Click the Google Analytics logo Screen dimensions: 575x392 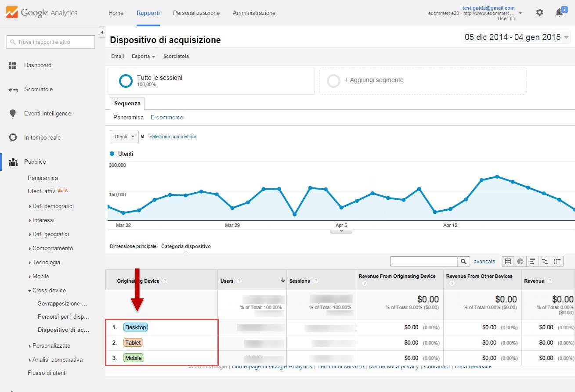[x=42, y=12]
